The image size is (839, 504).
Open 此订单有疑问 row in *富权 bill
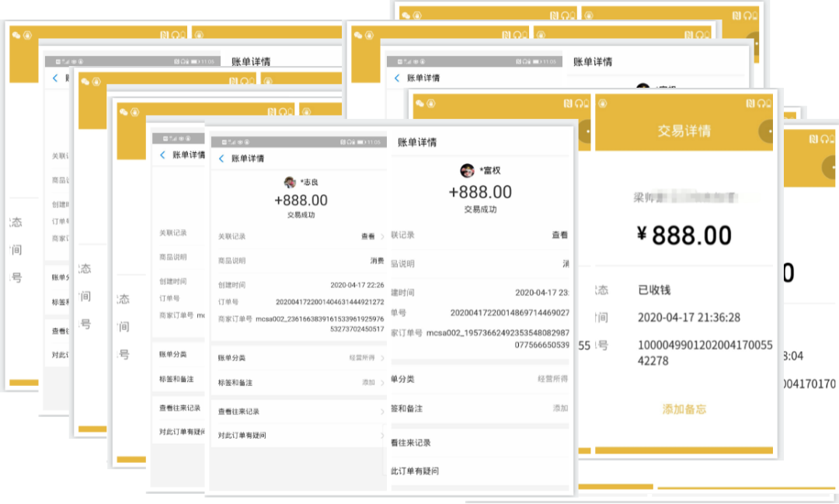click(x=480, y=471)
